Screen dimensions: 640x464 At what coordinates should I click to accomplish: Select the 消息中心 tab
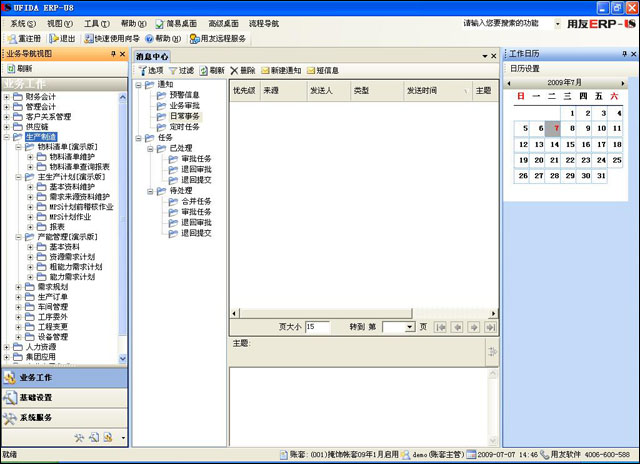coord(152,56)
